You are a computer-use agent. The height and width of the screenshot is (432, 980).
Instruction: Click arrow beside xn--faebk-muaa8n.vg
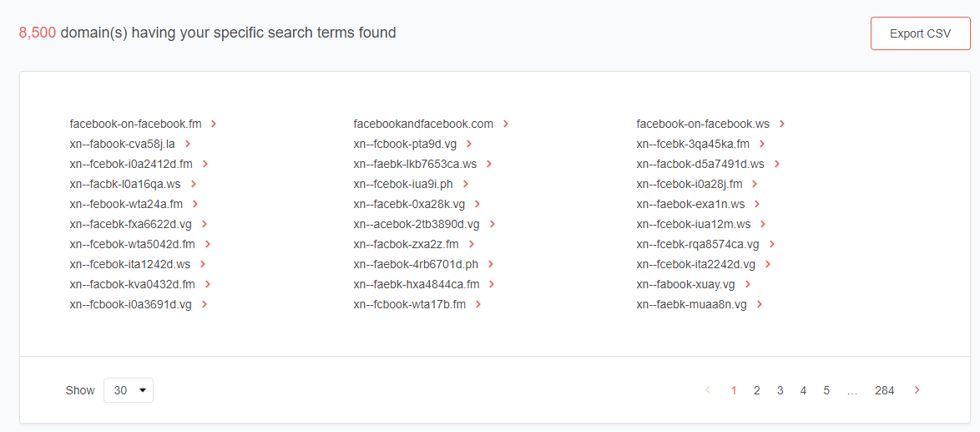click(760, 304)
